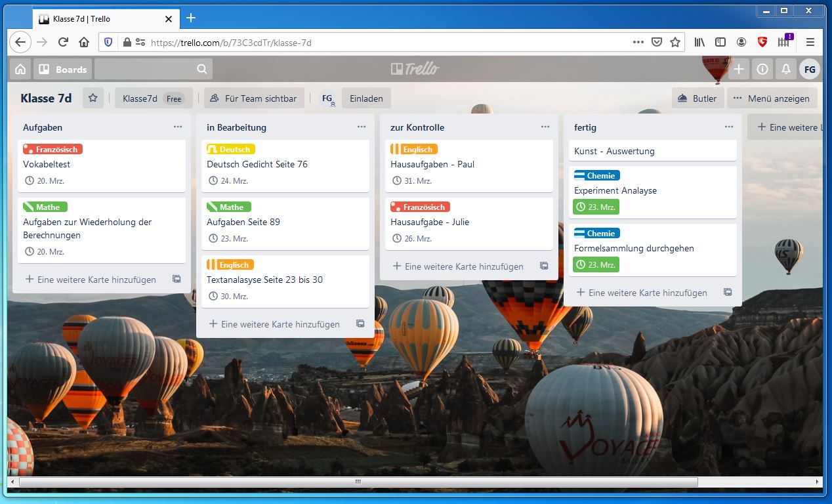
Task: Toggle due date 23. Mrz. on Experiment Analayse
Action: (x=596, y=207)
